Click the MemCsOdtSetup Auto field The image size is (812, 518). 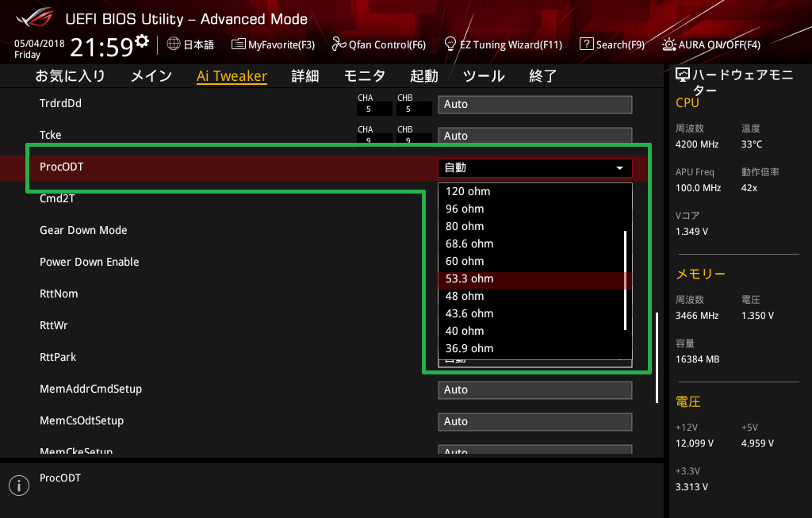pos(535,422)
